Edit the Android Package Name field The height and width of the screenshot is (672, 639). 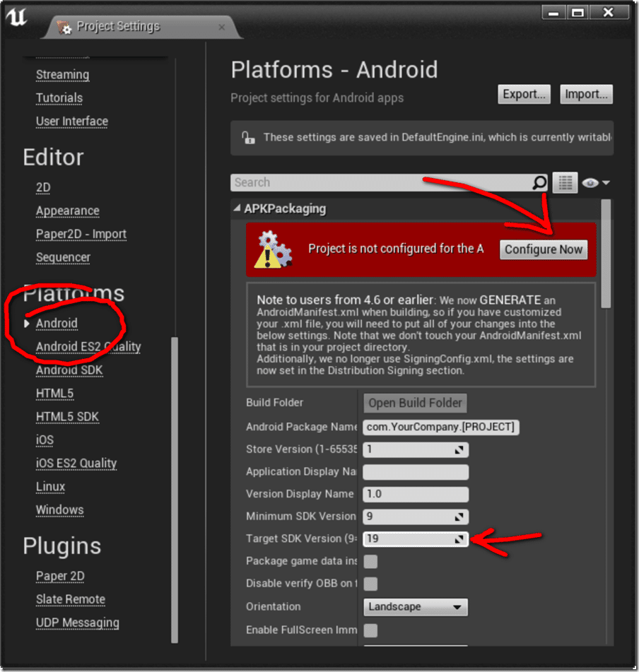441,428
